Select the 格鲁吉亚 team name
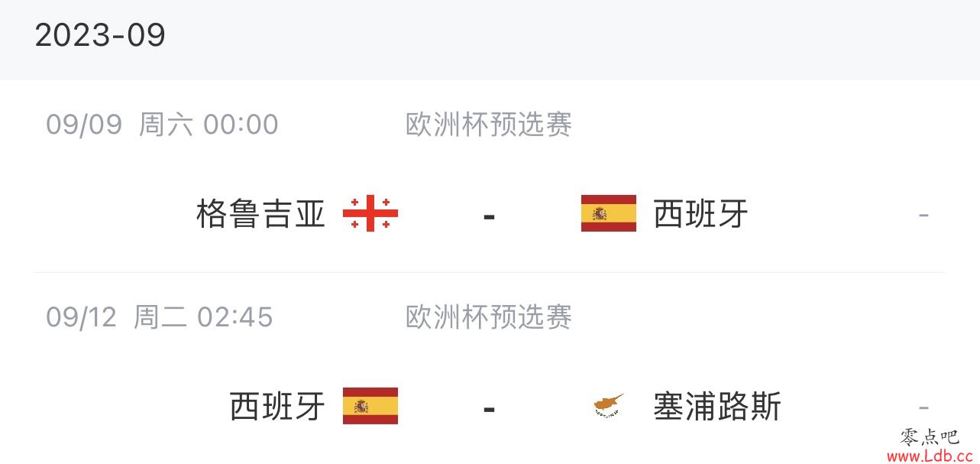 261,214
